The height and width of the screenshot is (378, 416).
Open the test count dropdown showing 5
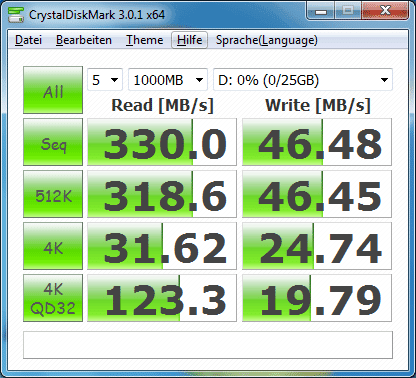(105, 80)
